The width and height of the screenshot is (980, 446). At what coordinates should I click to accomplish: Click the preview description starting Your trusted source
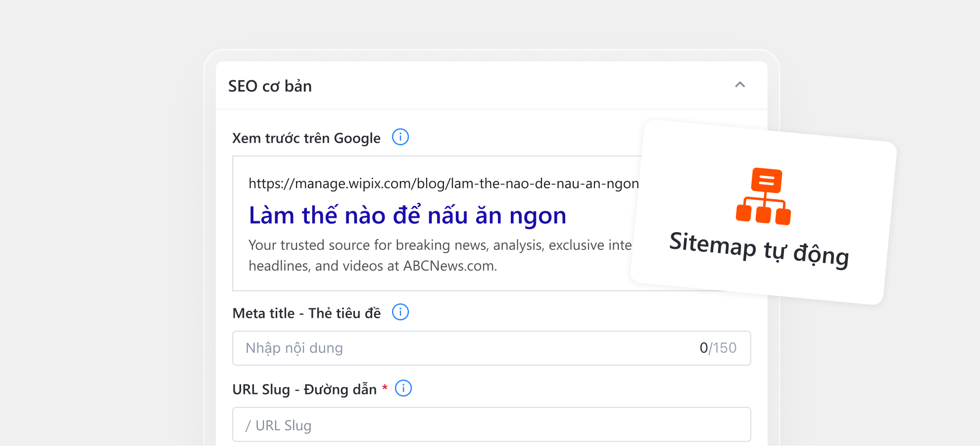click(440, 245)
